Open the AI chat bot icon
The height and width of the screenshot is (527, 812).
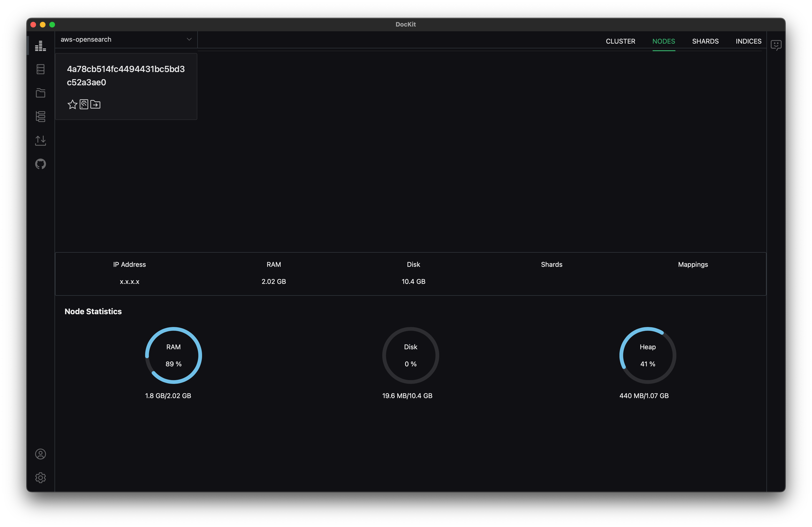point(776,45)
